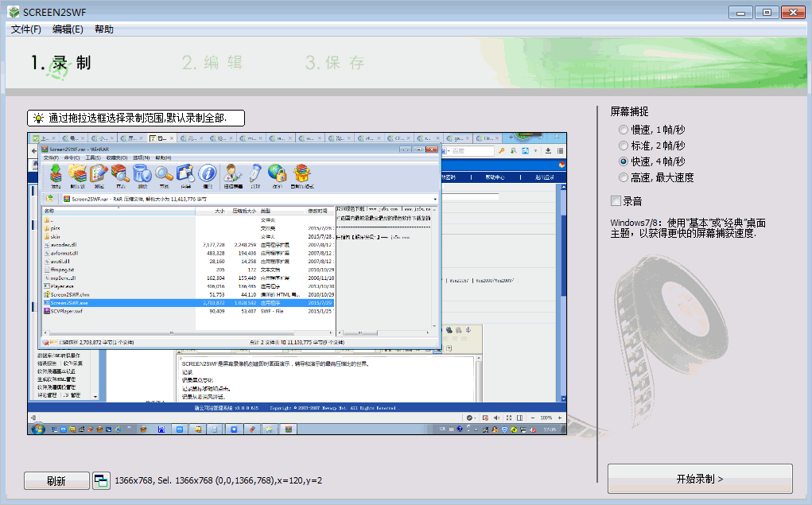Switch to step 2. 编辑
Screen dimensions: 812x505
click(x=212, y=63)
